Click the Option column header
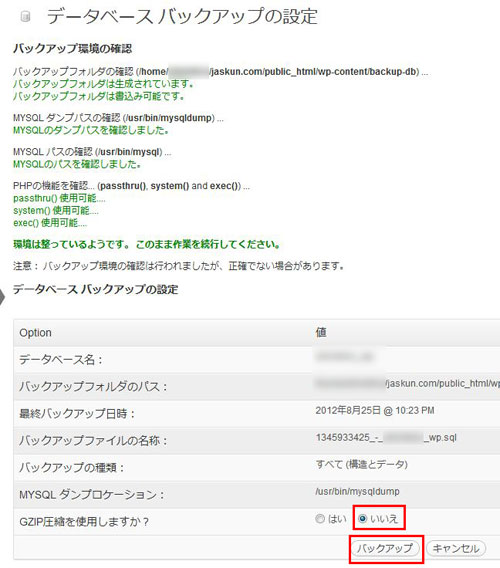Screen dimensions: 500x568 (35, 333)
